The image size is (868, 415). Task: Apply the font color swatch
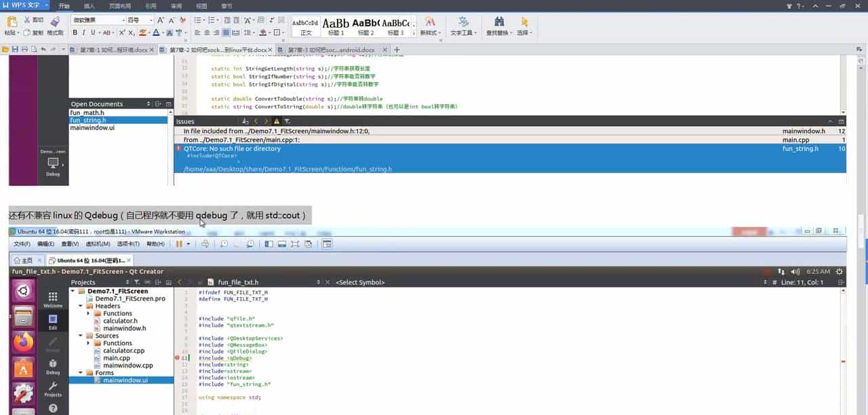tap(155, 32)
